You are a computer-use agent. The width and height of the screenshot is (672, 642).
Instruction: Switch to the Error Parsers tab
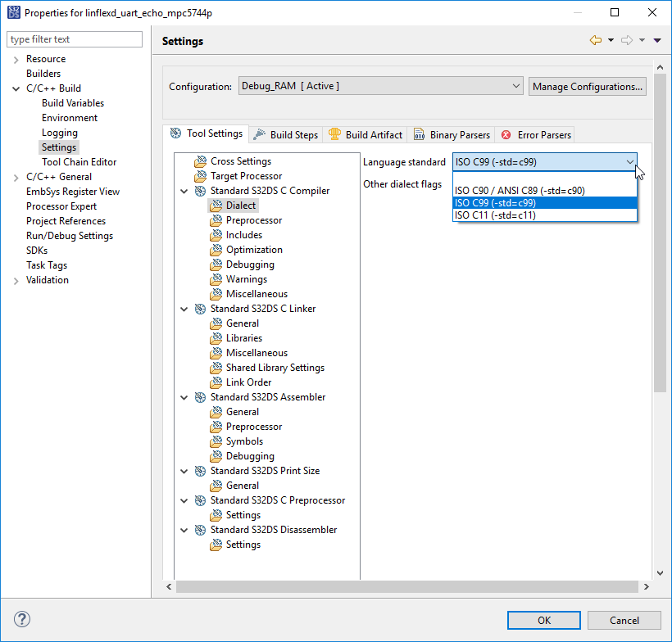click(x=536, y=135)
